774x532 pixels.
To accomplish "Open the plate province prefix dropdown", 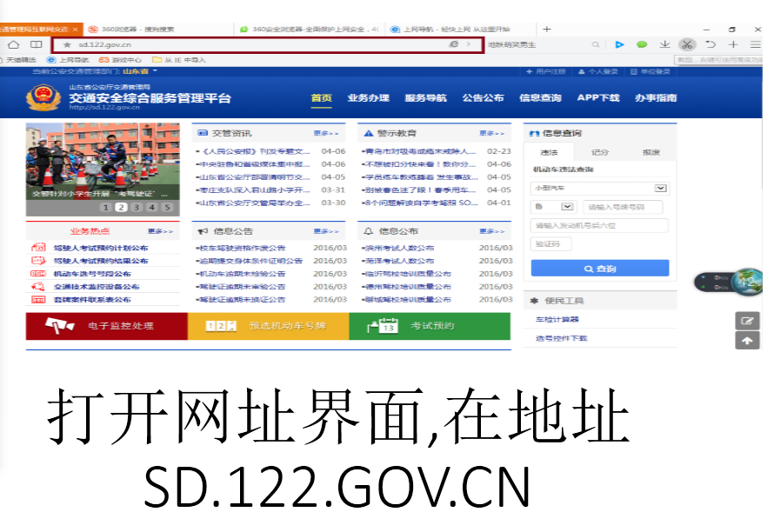I will (x=568, y=207).
